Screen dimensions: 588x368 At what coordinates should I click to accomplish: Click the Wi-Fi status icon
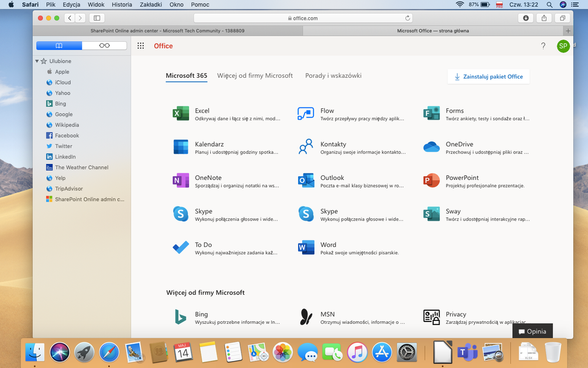point(460,5)
